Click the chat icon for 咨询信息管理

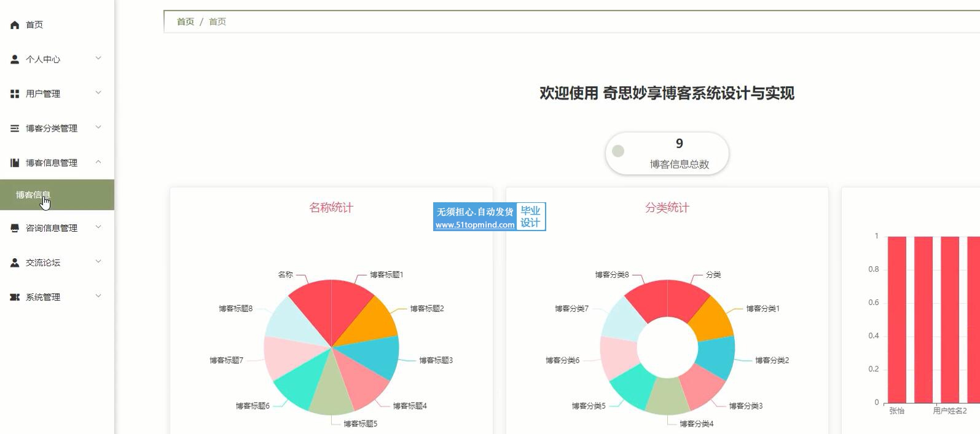tap(15, 227)
